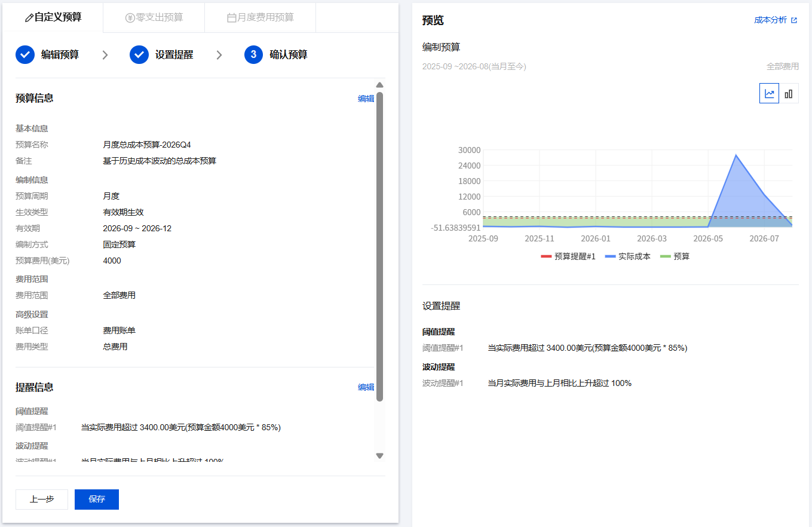
Task: Switch preview to bar chart view
Action: [x=789, y=93]
